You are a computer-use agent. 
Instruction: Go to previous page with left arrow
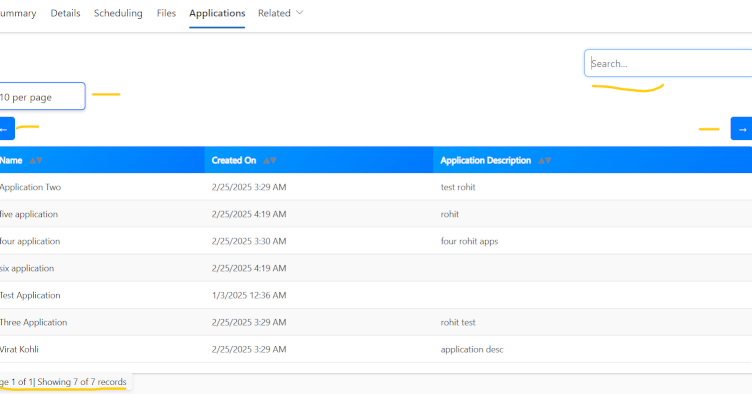pyautogui.click(x=7, y=129)
